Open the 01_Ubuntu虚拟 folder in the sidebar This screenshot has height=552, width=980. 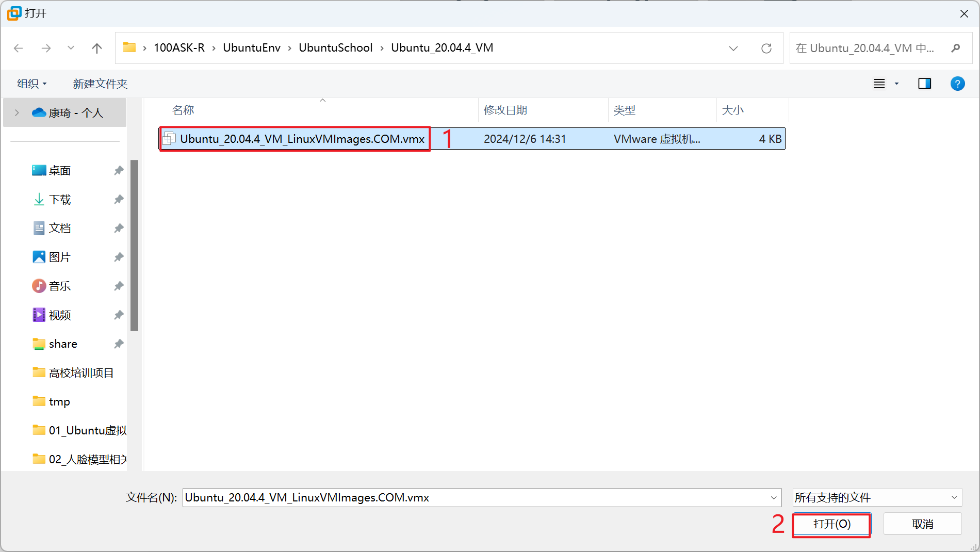[x=88, y=430]
